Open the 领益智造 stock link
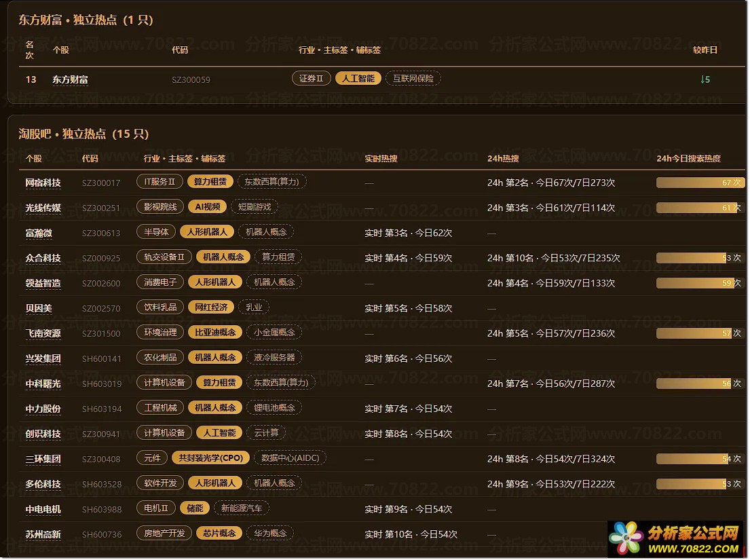The image size is (750, 560). tap(43, 283)
